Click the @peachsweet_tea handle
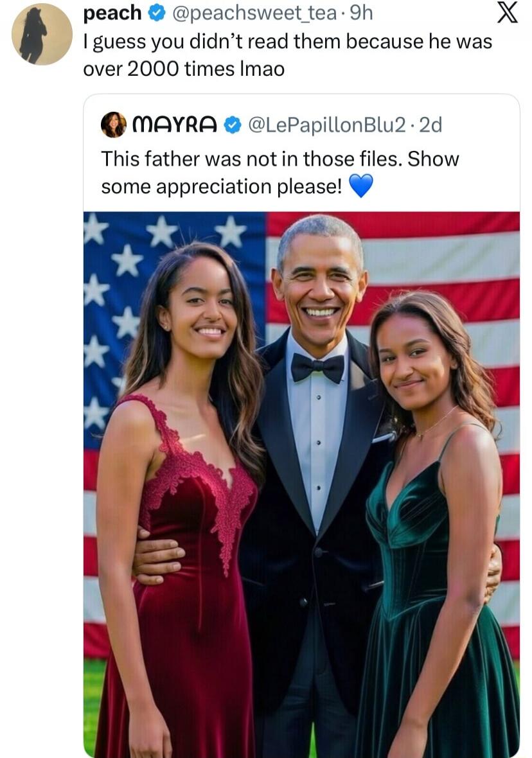Image resolution: width=532 pixels, height=758 pixels. pos(253,13)
